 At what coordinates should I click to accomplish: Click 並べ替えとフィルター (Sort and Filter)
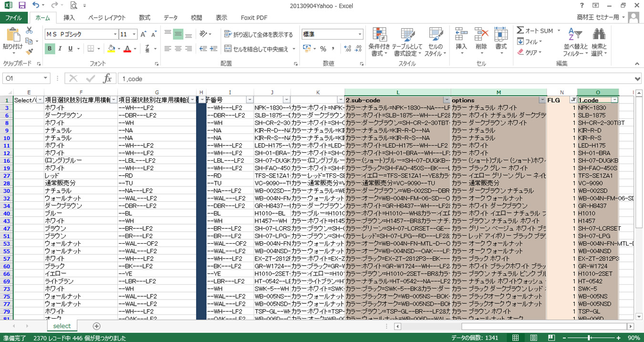click(576, 42)
